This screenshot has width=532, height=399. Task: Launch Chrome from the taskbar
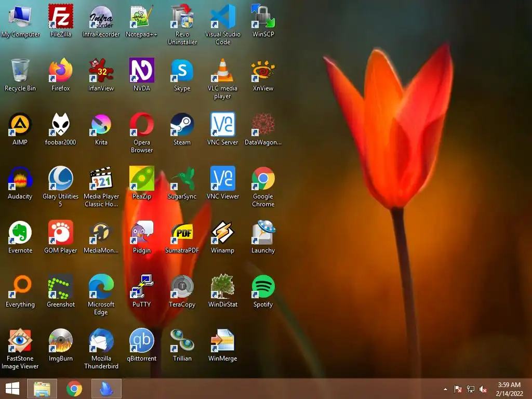pos(74,389)
